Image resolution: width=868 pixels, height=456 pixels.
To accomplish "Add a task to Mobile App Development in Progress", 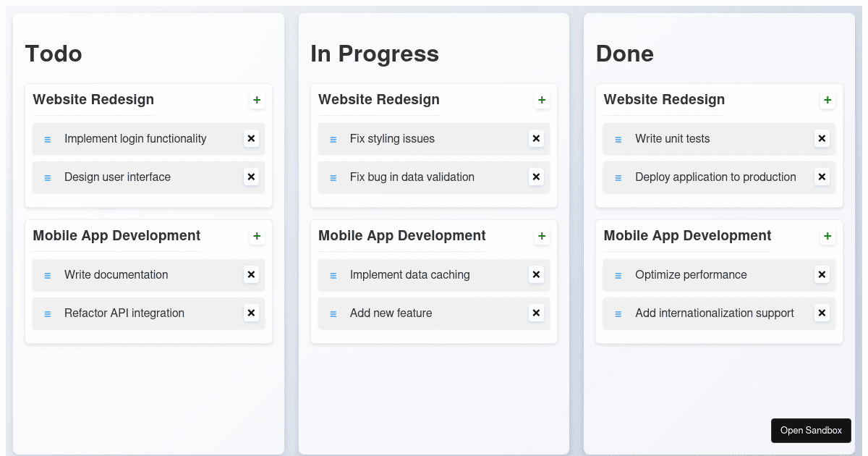I will pyautogui.click(x=542, y=236).
